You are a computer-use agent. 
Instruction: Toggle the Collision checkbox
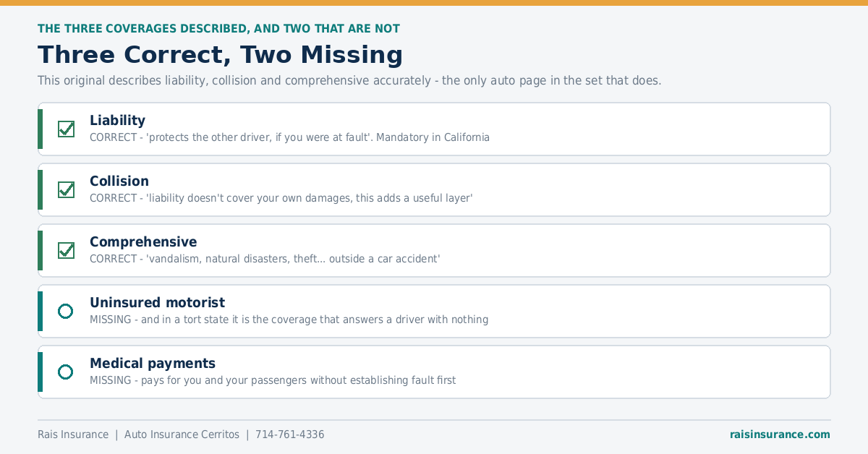point(66,189)
